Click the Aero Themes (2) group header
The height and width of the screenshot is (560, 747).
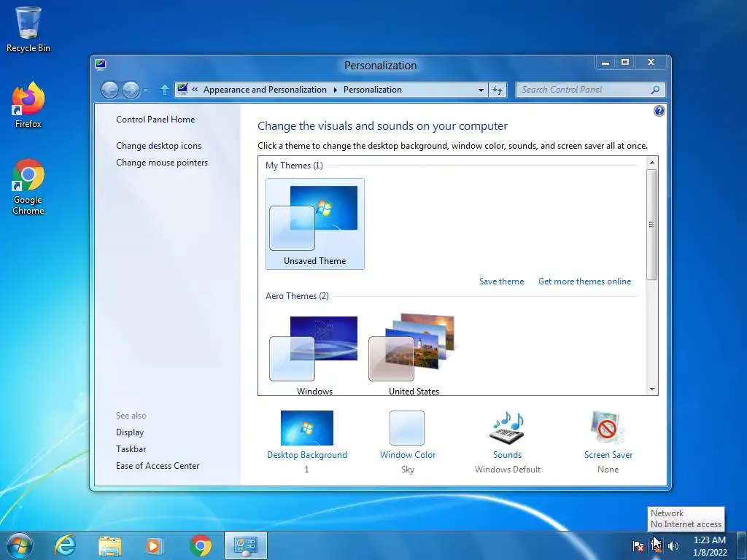(297, 296)
